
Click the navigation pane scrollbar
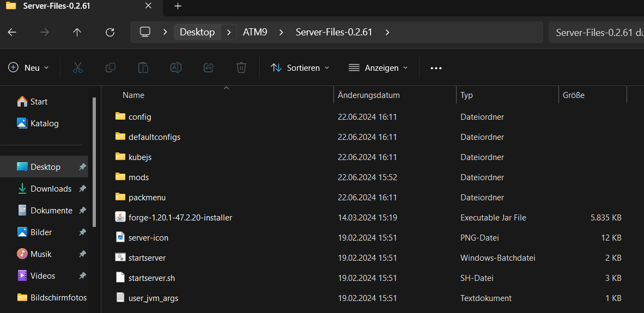pyautogui.click(x=94, y=162)
